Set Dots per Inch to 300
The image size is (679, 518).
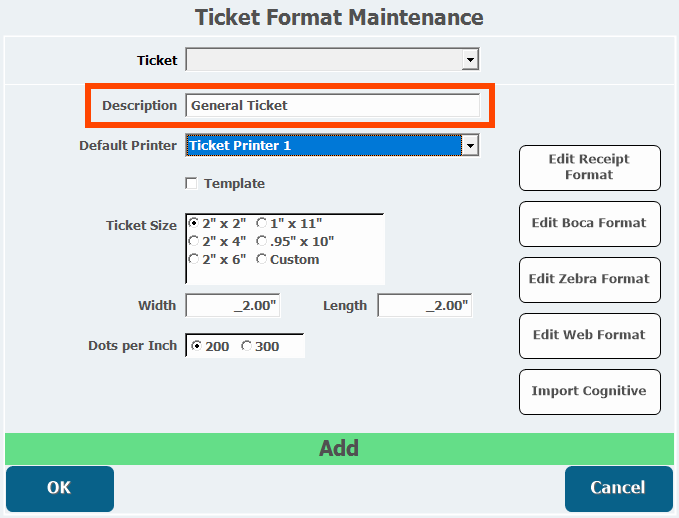[247, 346]
